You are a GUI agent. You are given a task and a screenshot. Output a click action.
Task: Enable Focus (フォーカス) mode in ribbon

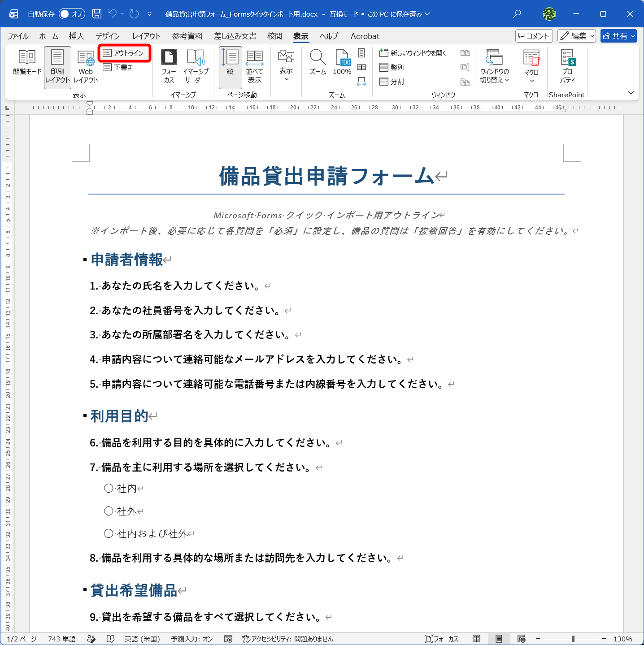pos(169,66)
